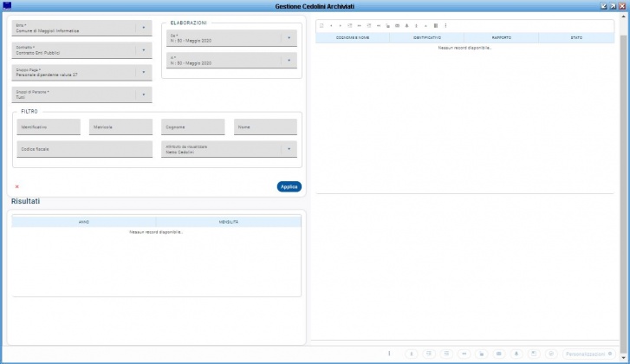Click the Matricola filter field
Screen dimensions: 630x364
pos(120,127)
